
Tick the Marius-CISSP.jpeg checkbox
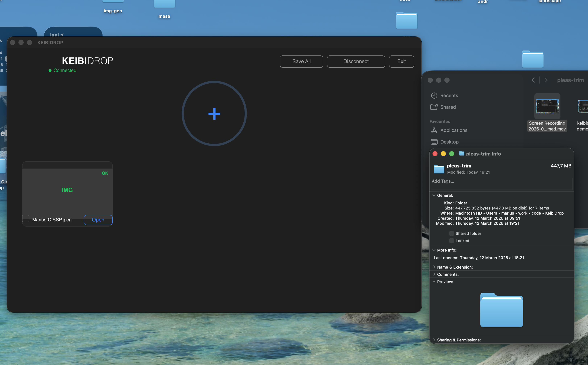point(26,219)
